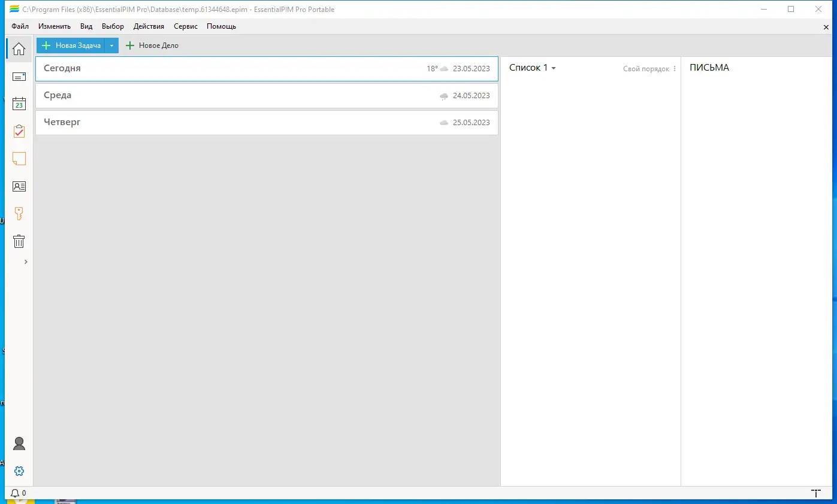The height and width of the screenshot is (504, 837).
Task: Click the ПИСЬМА panel header
Action: point(709,68)
